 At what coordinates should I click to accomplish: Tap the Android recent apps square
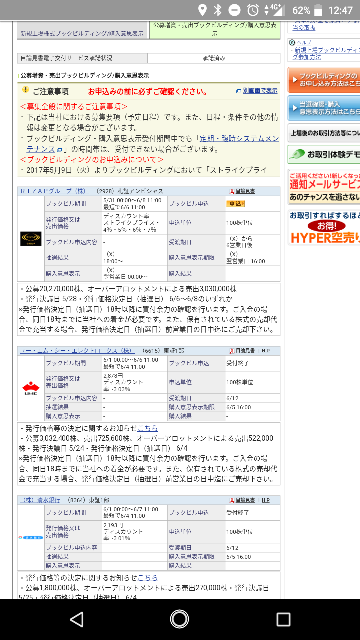point(283,619)
